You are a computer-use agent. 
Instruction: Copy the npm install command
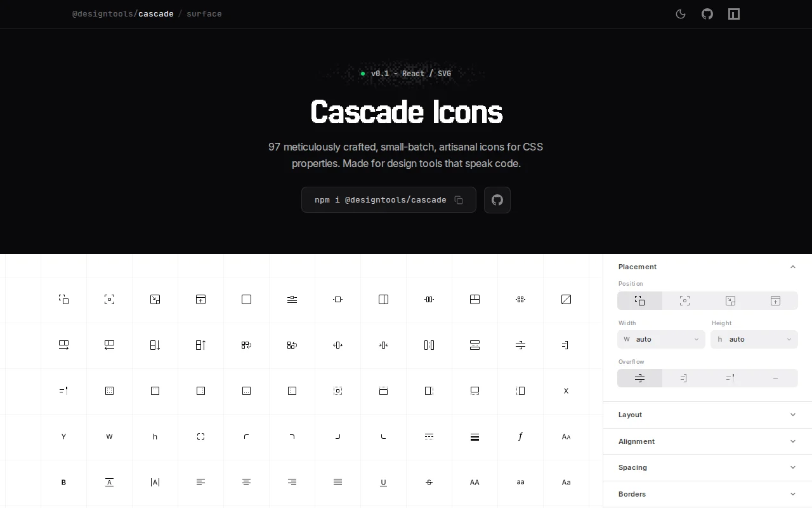(459, 200)
